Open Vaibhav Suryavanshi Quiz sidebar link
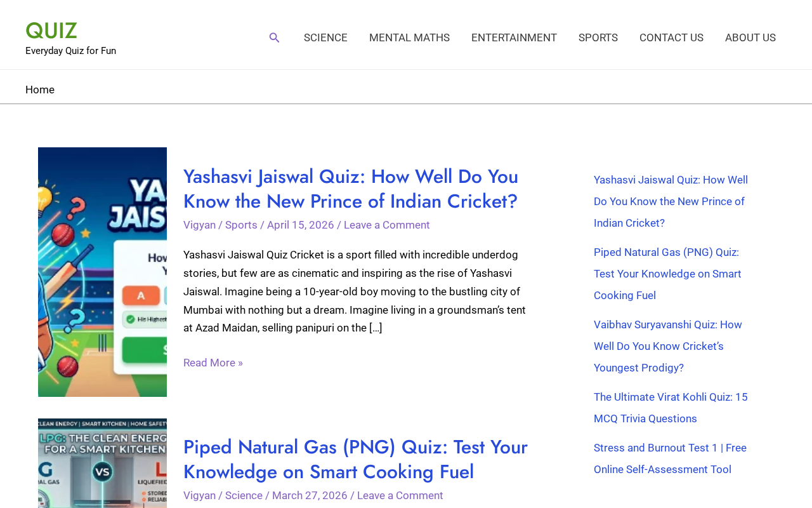This screenshot has height=508, width=812. 668,346
